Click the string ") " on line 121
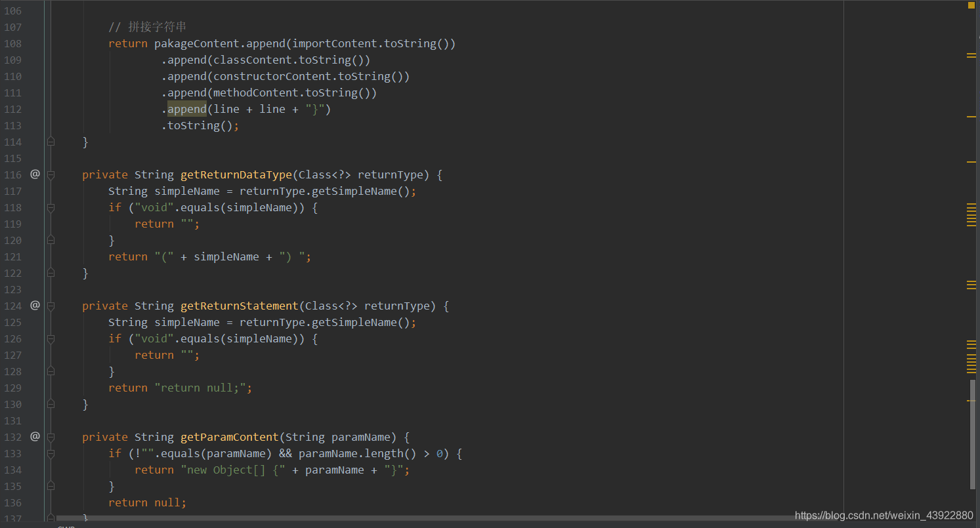Screen dimensions: 980x528 [x=292, y=256]
